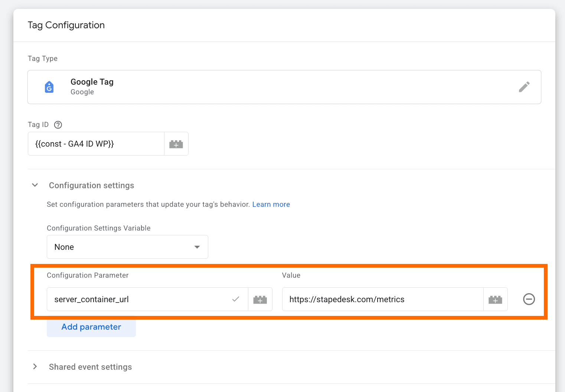Open the Tag ID help question icon

pos(58,125)
